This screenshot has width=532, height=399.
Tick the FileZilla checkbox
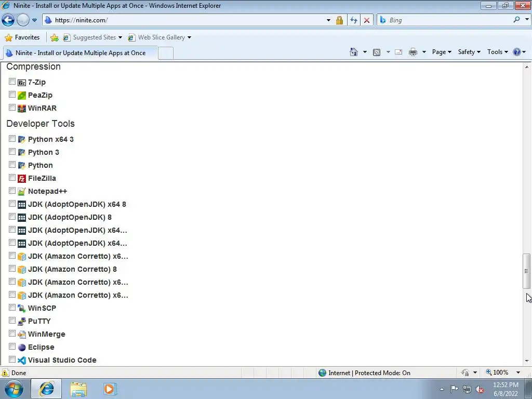pos(12,178)
